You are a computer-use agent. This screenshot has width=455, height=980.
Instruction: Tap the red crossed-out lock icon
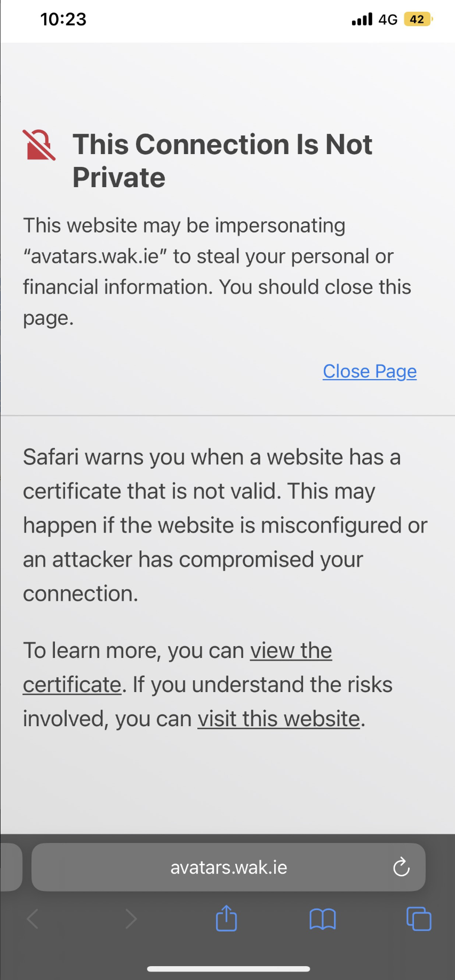[x=39, y=145]
